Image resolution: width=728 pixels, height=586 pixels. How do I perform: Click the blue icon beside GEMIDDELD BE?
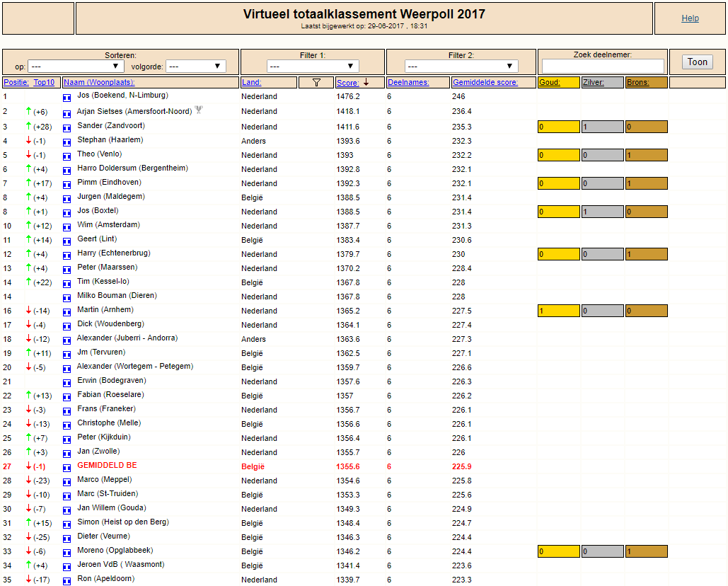point(67,468)
